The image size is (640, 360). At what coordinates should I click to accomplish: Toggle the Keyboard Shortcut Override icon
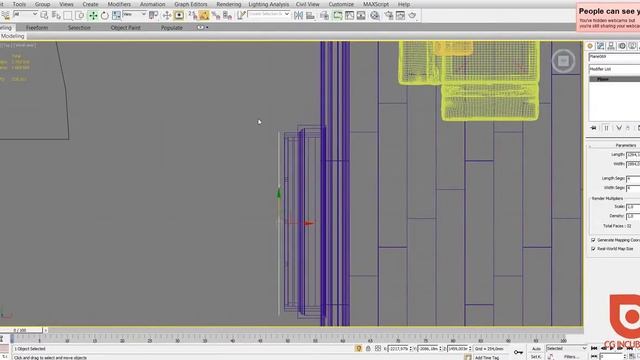[179, 16]
